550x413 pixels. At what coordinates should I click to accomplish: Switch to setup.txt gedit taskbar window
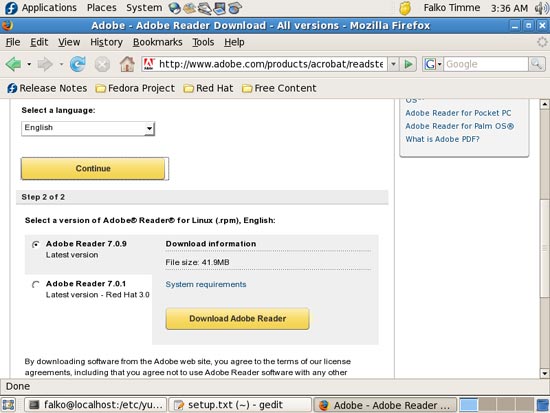pyautogui.click(x=240, y=405)
